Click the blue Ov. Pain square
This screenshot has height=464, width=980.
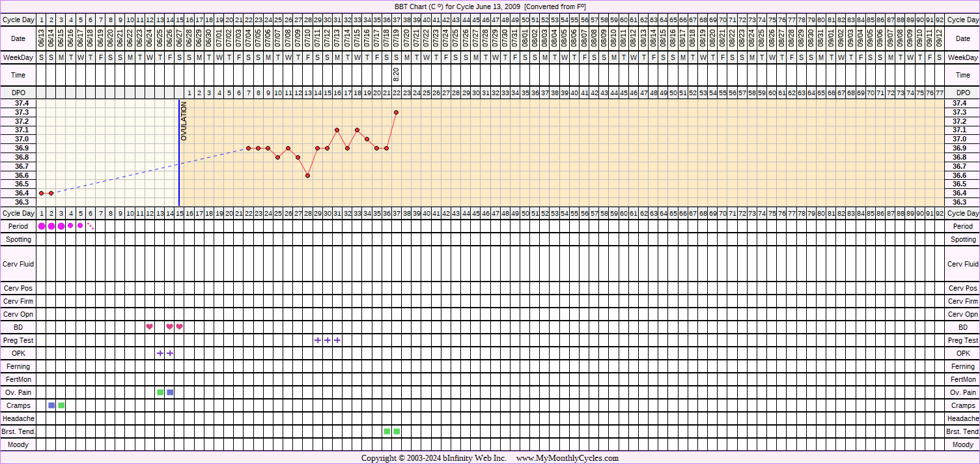point(170,392)
